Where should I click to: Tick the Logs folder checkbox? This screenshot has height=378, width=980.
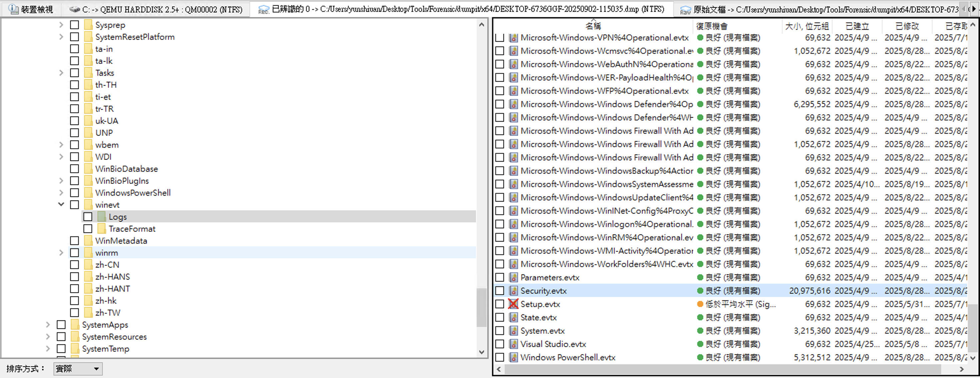click(88, 217)
